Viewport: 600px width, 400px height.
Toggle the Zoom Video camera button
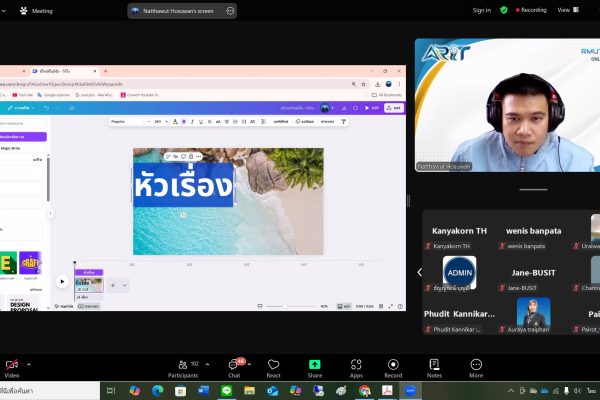click(11, 368)
